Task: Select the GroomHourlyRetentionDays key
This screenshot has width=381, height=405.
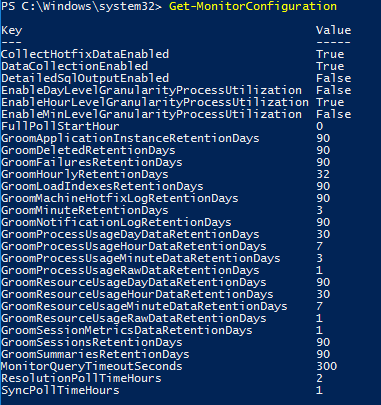Action: [x=85, y=174]
